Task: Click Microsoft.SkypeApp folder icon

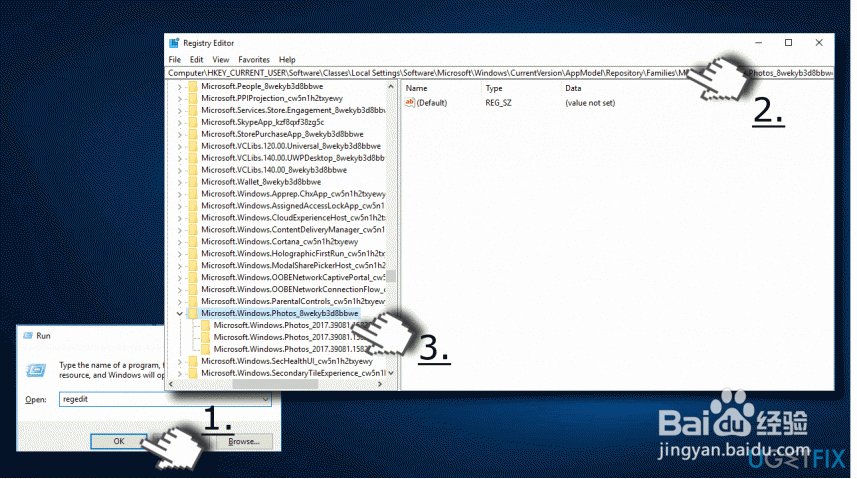Action: click(x=192, y=122)
